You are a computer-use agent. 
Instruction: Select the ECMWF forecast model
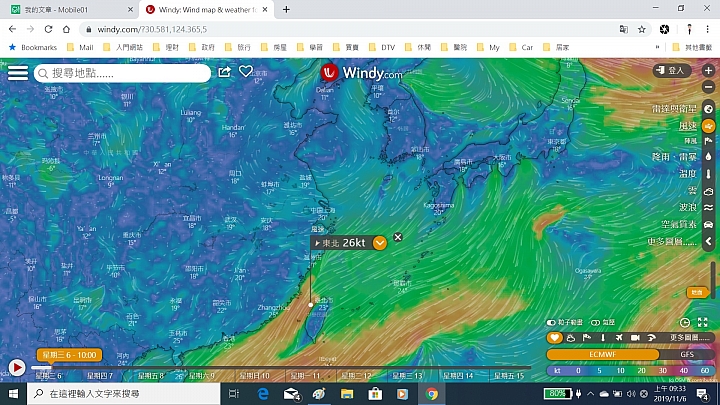pyautogui.click(x=602, y=354)
